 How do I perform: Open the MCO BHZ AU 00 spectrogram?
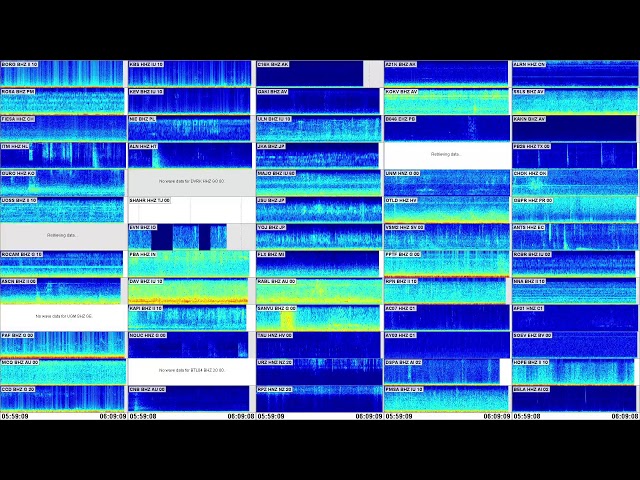pos(63,371)
